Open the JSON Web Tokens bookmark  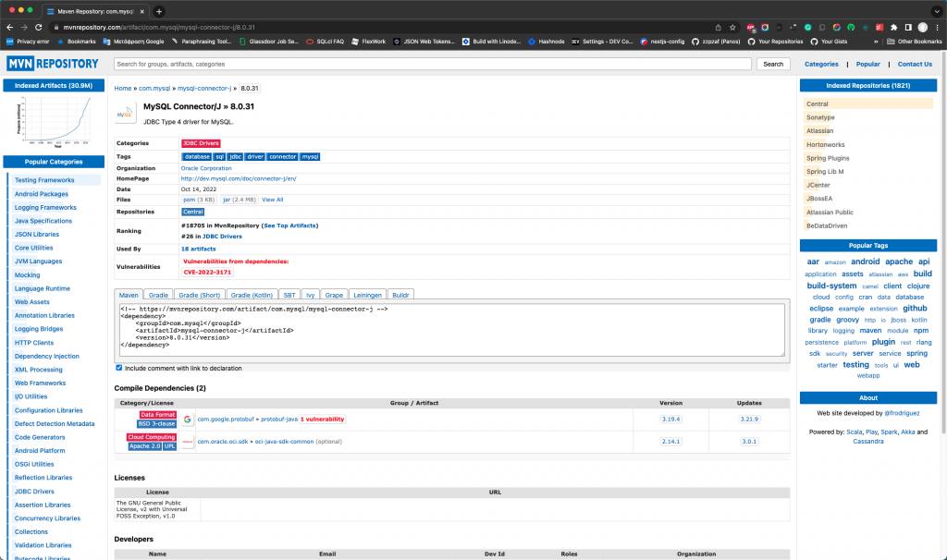(424, 42)
